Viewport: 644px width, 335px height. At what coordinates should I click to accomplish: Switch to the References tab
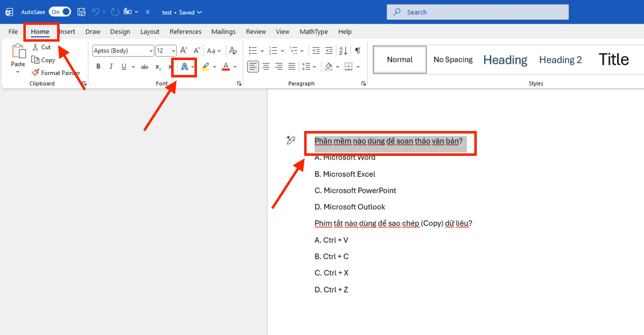pyautogui.click(x=186, y=31)
